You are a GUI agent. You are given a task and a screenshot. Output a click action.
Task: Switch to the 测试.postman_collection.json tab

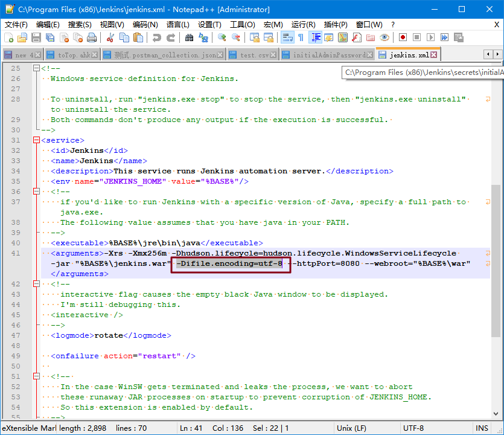tap(164, 55)
